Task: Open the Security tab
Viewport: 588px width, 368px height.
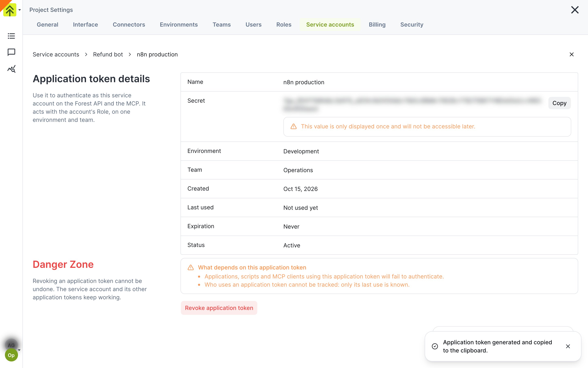Action: coord(412,25)
